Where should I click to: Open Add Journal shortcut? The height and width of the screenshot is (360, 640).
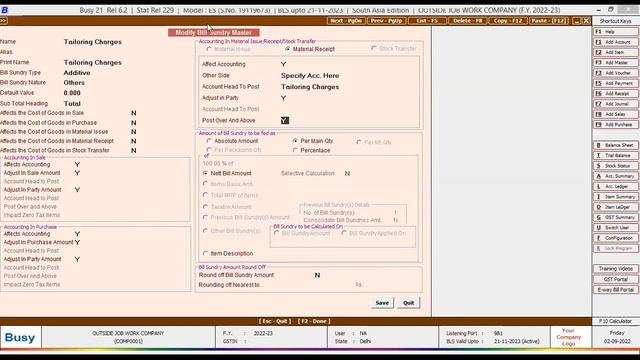(x=616, y=104)
